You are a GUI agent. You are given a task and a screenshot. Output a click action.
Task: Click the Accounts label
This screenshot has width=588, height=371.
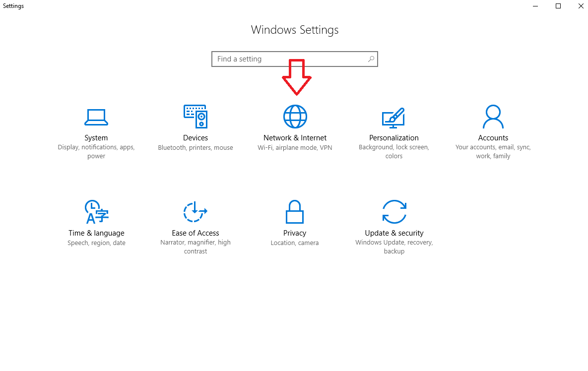pyautogui.click(x=493, y=138)
